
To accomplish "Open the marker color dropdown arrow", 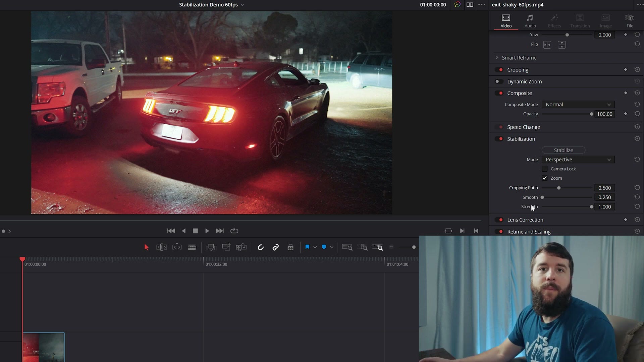I will 332,247.
